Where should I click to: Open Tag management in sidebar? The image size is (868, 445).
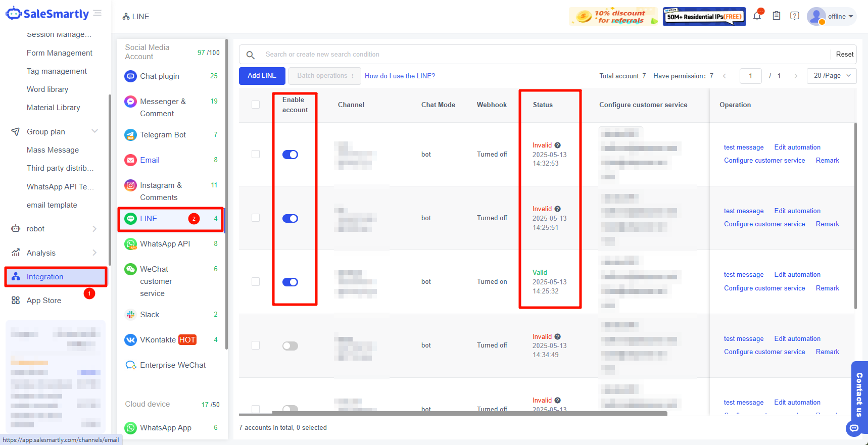[x=57, y=71]
